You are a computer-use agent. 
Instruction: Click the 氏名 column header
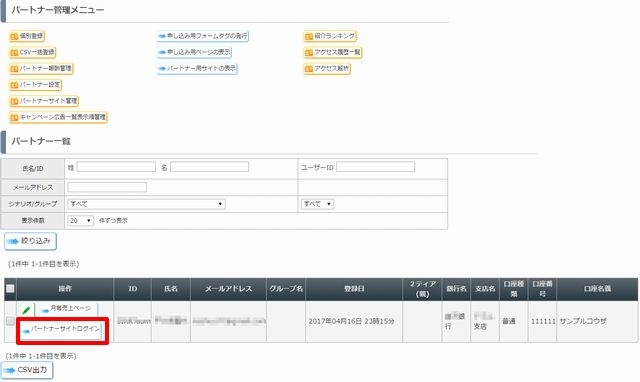pos(171,289)
